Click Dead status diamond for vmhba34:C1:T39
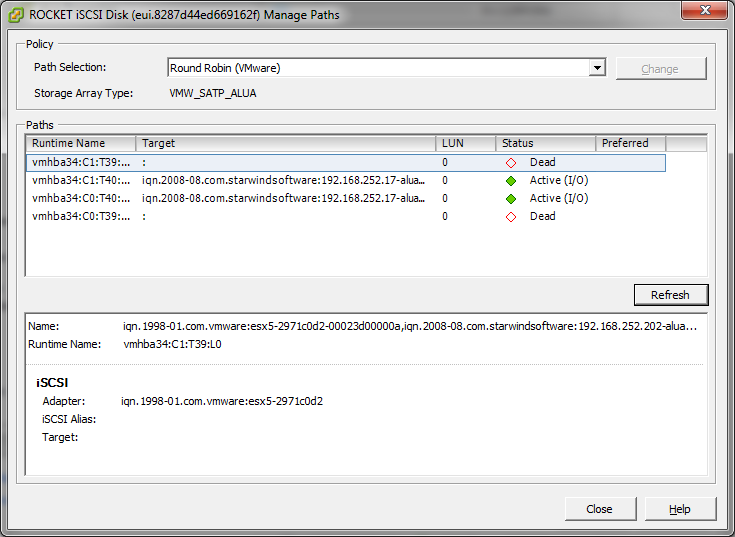This screenshot has height=537, width=735. 511,163
